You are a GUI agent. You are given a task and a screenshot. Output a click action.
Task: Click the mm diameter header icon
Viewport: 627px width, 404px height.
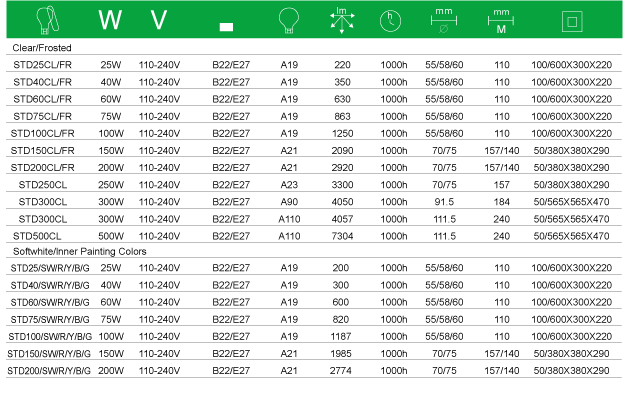442,19
